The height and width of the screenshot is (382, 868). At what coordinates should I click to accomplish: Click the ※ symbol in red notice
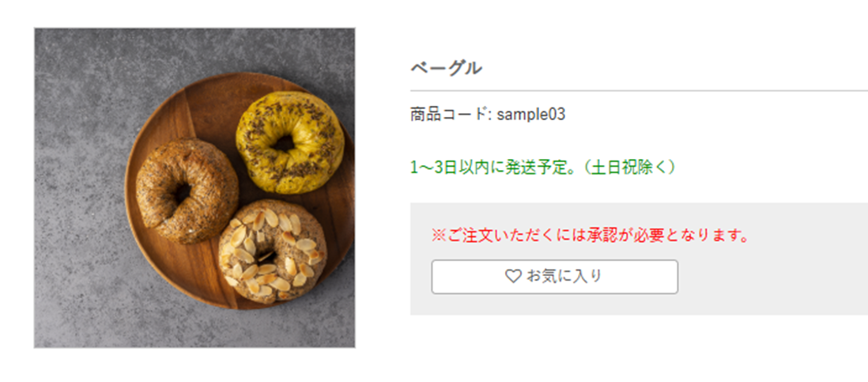click(439, 236)
